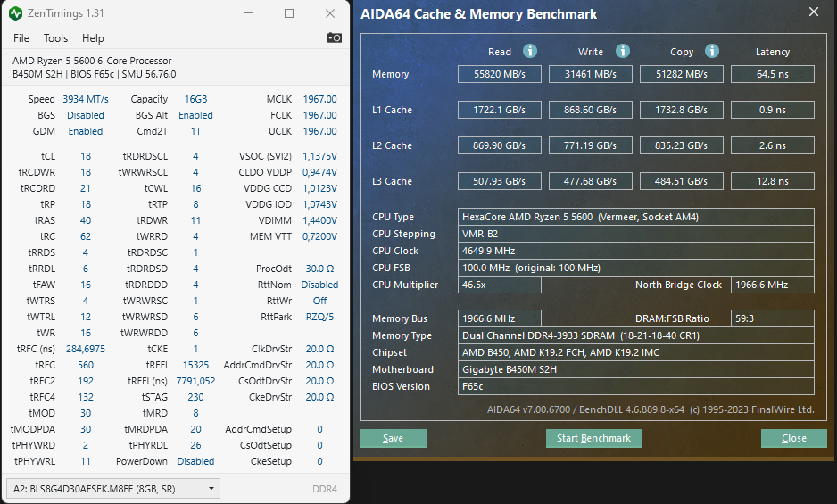Click the ZenTimings app logo icon

pyautogui.click(x=15, y=13)
